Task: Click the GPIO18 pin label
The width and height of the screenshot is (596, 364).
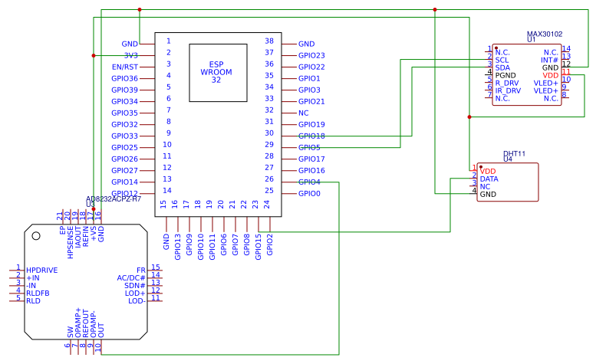Action: [311, 136]
